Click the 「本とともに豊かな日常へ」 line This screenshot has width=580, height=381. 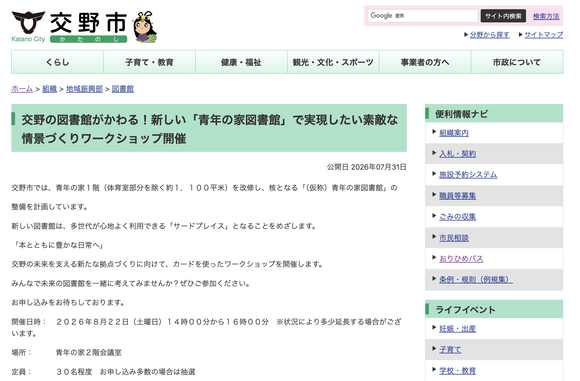tap(58, 245)
